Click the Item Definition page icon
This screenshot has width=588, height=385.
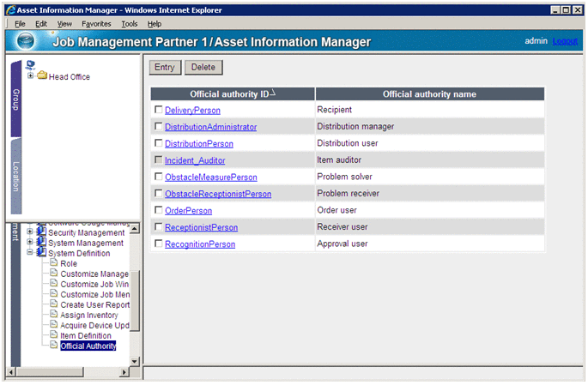(53, 335)
